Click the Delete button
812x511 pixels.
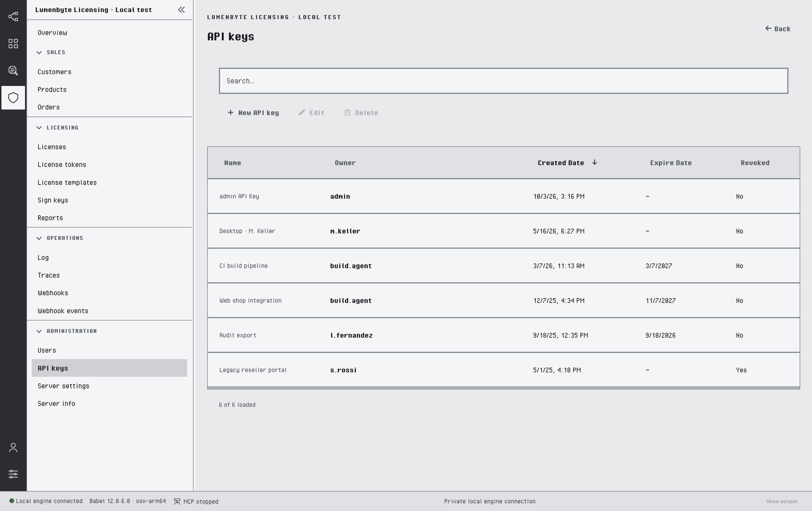[x=361, y=113]
